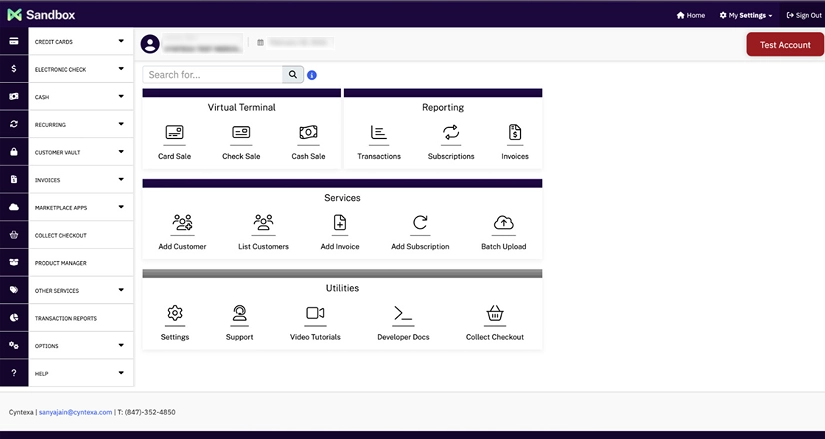Open the My Settings dropdown

pyautogui.click(x=746, y=15)
